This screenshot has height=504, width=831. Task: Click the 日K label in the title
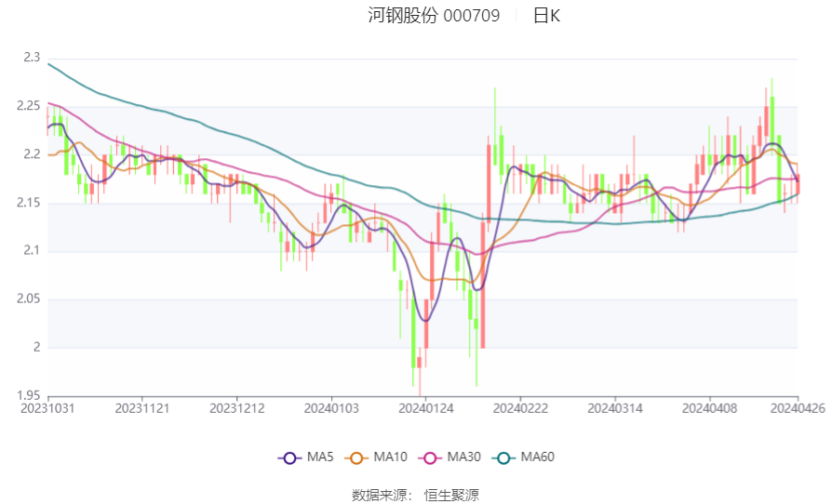pos(546,16)
